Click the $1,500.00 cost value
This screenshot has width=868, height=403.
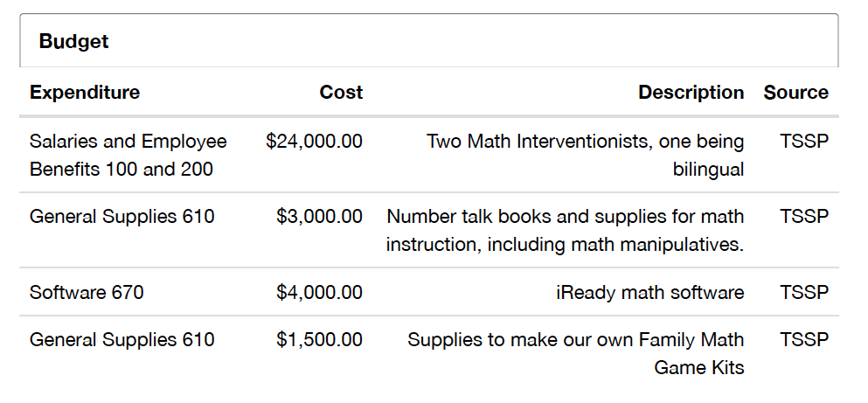pos(319,339)
